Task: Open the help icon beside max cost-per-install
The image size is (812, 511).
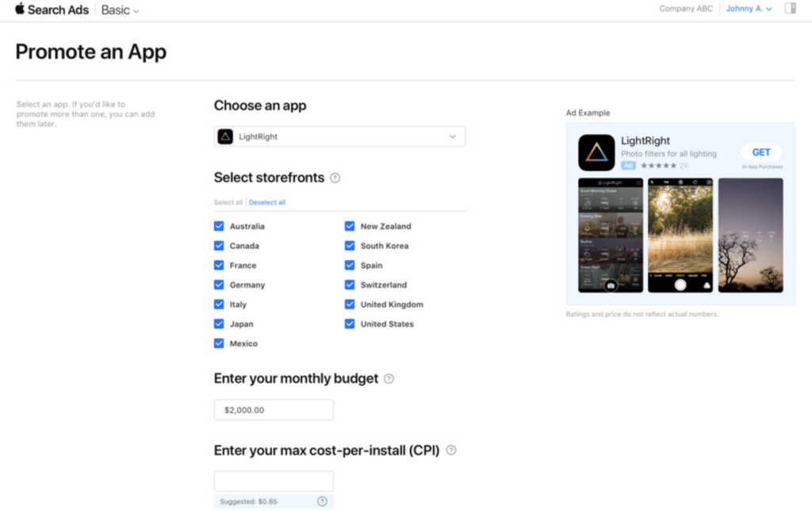Action: tap(450, 450)
